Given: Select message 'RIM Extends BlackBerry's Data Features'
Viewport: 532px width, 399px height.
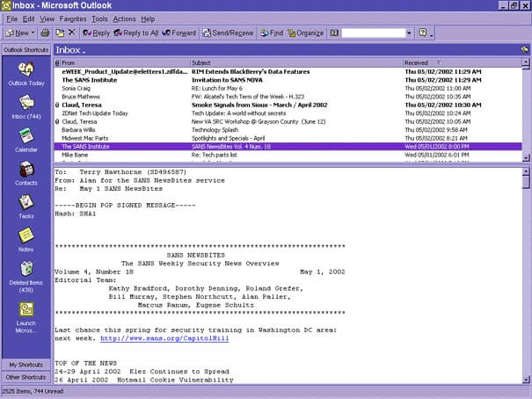Looking at the screenshot, I should coord(288,71).
